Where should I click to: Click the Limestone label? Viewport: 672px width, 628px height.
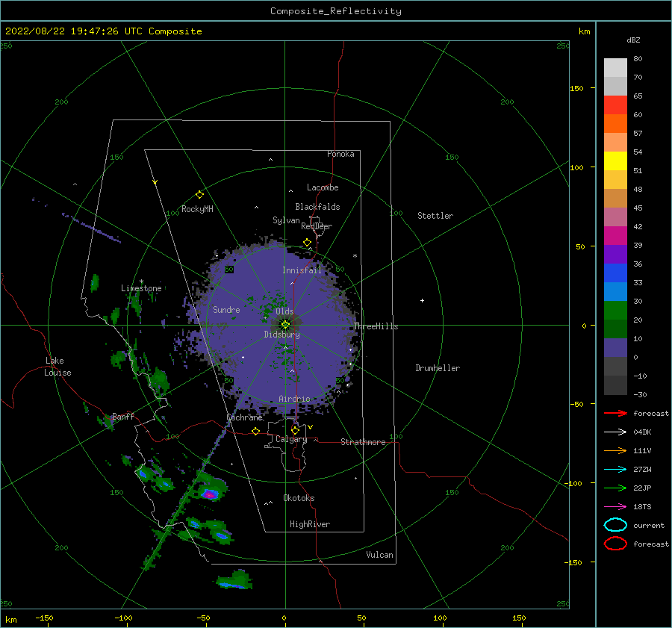(x=141, y=288)
